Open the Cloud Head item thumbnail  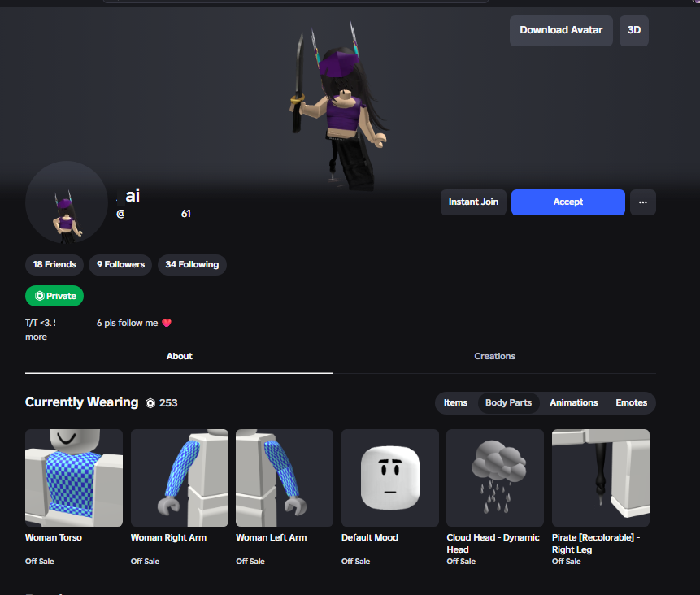(x=495, y=478)
